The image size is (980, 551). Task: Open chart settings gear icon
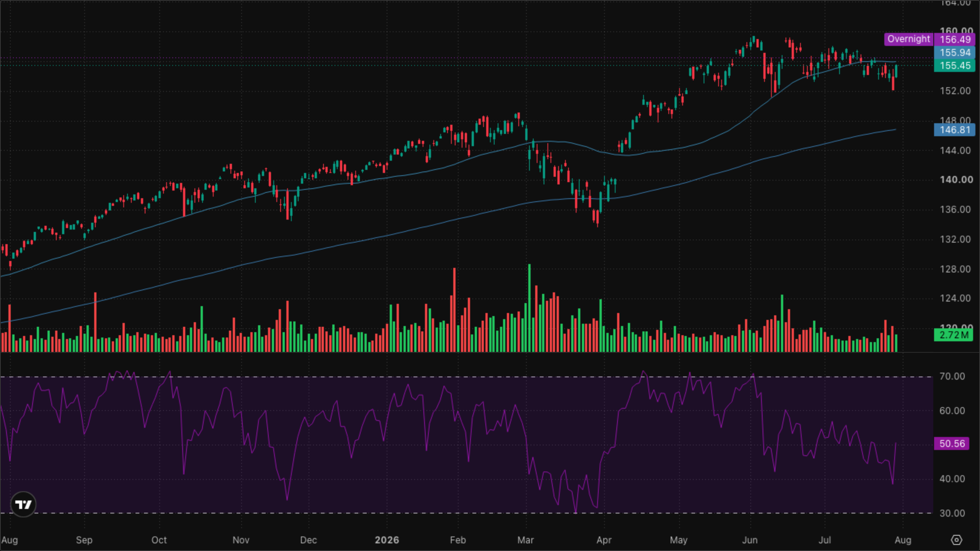click(956, 540)
